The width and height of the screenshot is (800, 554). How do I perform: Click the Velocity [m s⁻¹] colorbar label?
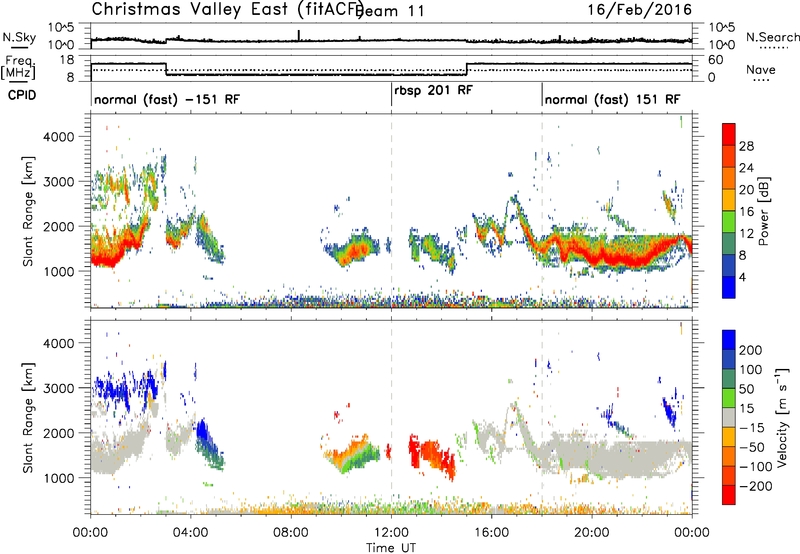pos(781,417)
